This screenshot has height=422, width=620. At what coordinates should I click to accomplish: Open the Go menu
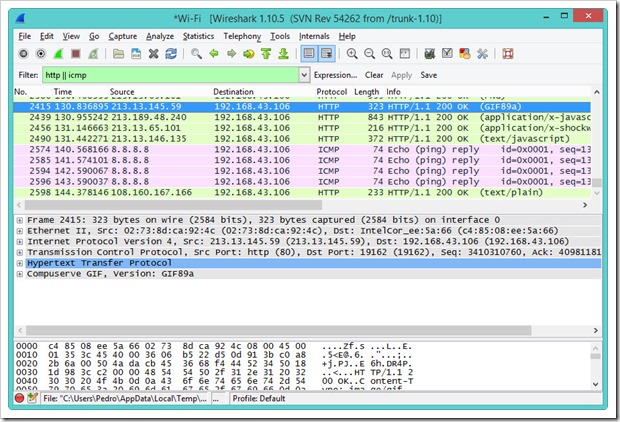[x=94, y=36]
